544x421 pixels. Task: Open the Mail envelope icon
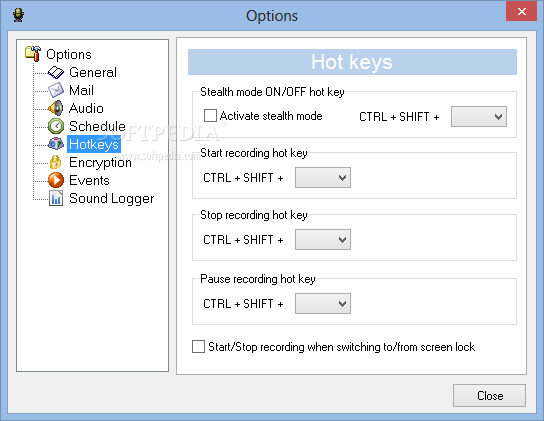tap(56, 90)
